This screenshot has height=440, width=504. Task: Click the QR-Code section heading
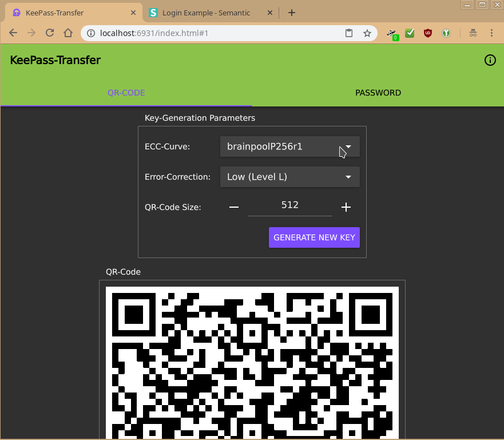pos(123,272)
